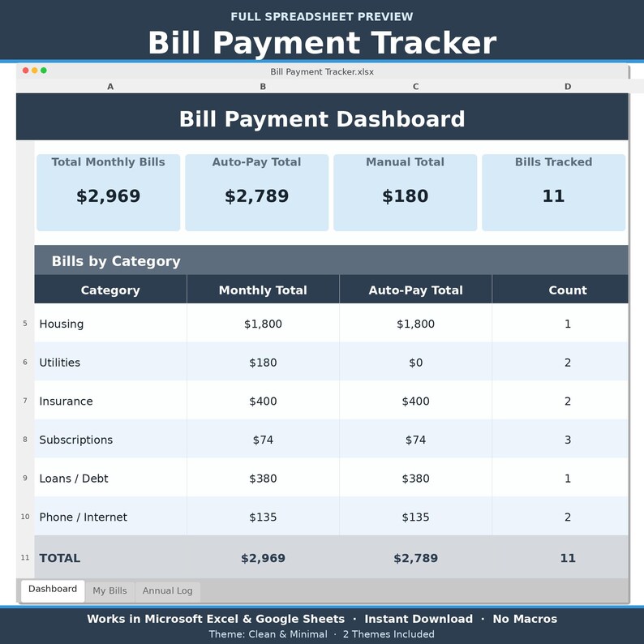
Task: Click row number 9 header
Action: (25, 478)
